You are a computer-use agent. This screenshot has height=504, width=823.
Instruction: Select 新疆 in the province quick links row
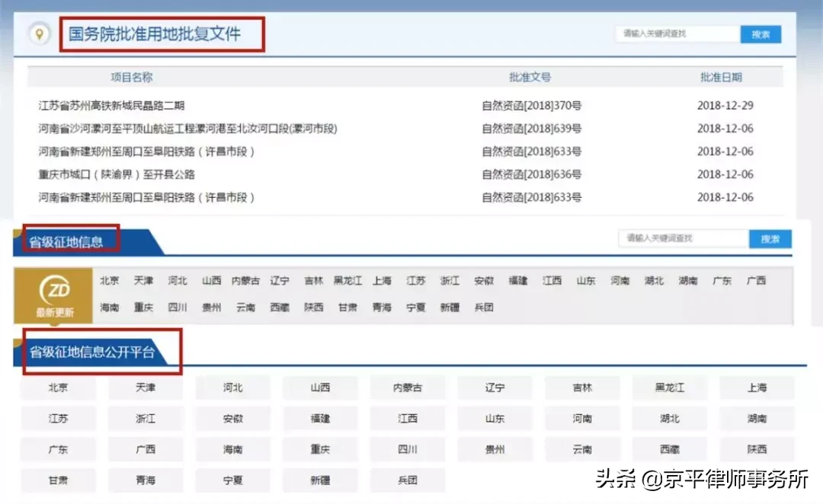(x=450, y=308)
